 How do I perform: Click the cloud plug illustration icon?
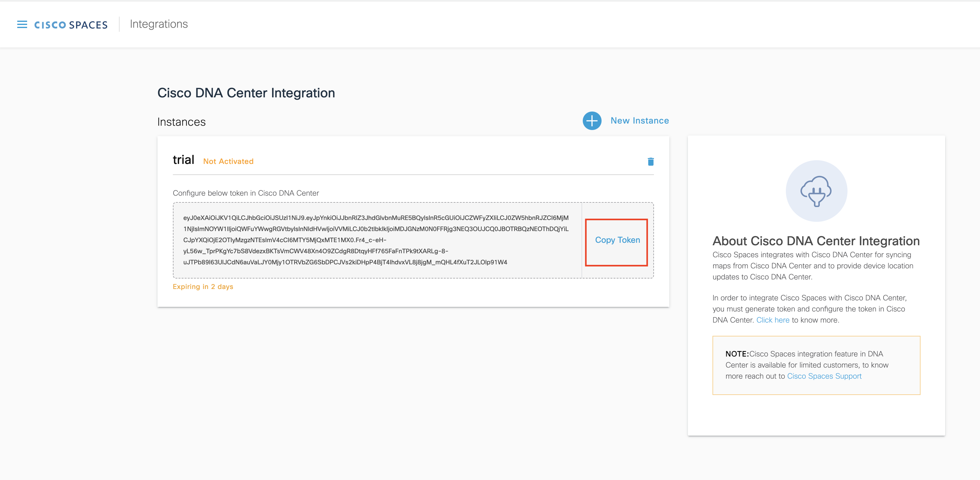coord(816,191)
